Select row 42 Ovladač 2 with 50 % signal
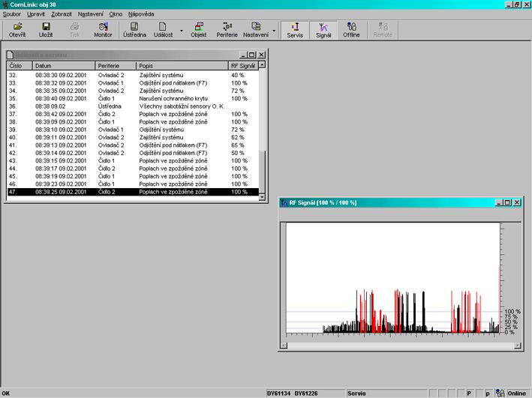Viewport: 532px width, 398px height. click(x=133, y=153)
